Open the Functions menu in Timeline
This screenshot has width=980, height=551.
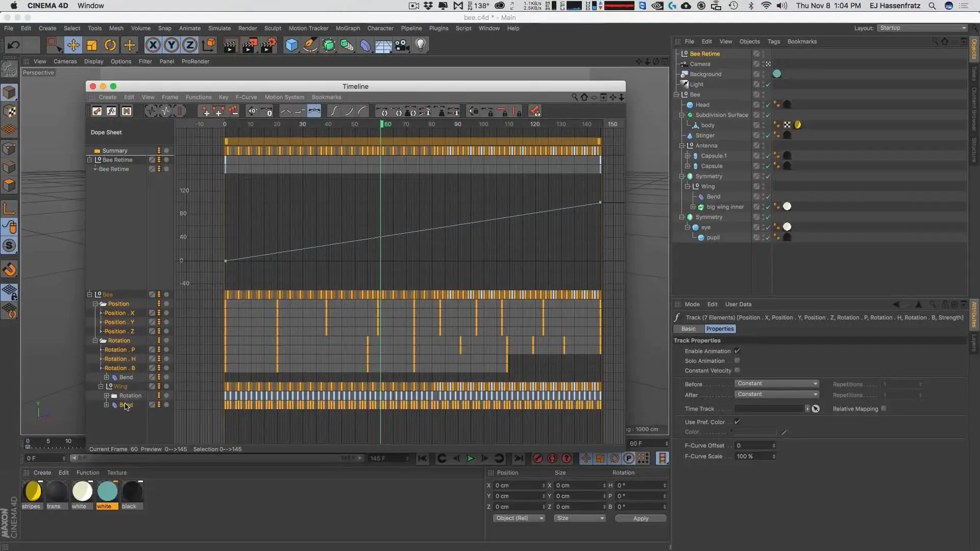[199, 97]
